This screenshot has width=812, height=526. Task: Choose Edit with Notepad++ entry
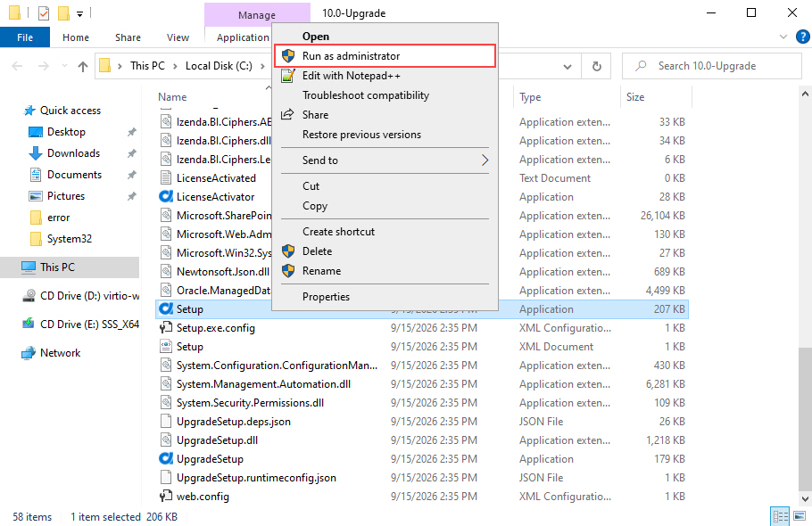coord(385,76)
